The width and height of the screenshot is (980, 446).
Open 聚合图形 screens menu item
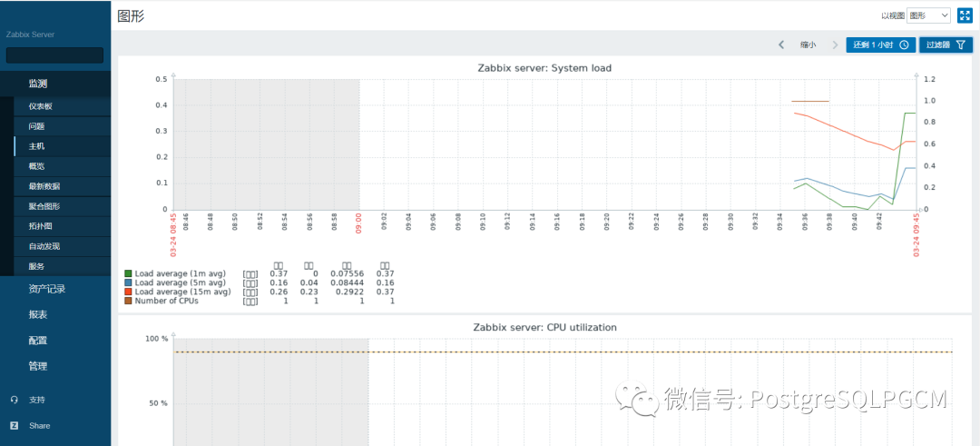(x=62, y=206)
